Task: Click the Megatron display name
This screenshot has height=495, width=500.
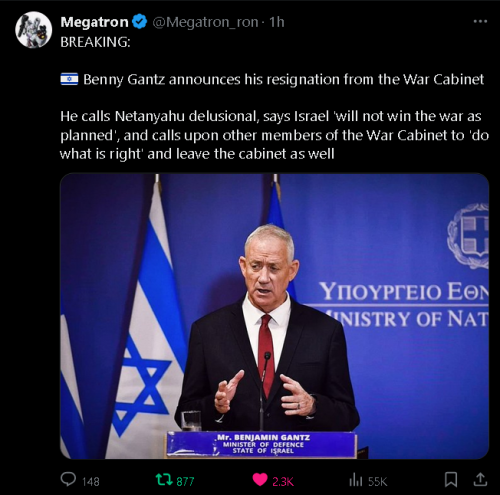Action: (x=94, y=22)
